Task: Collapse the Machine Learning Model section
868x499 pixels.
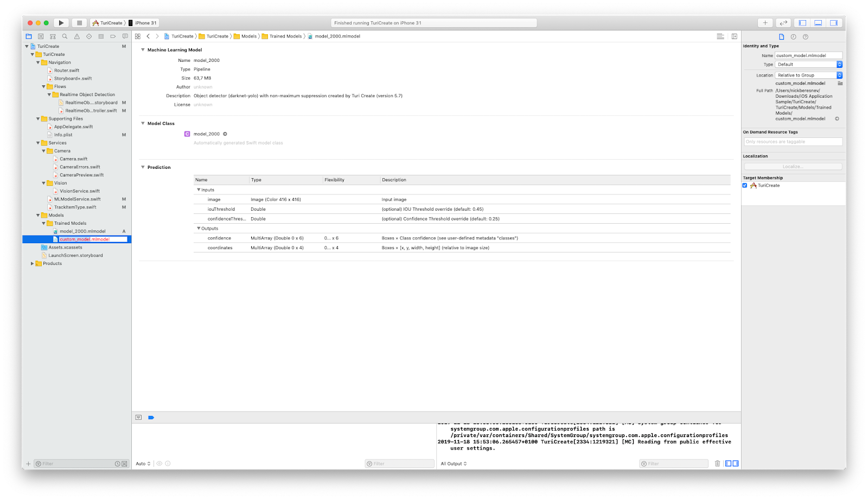Action: [143, 50]
